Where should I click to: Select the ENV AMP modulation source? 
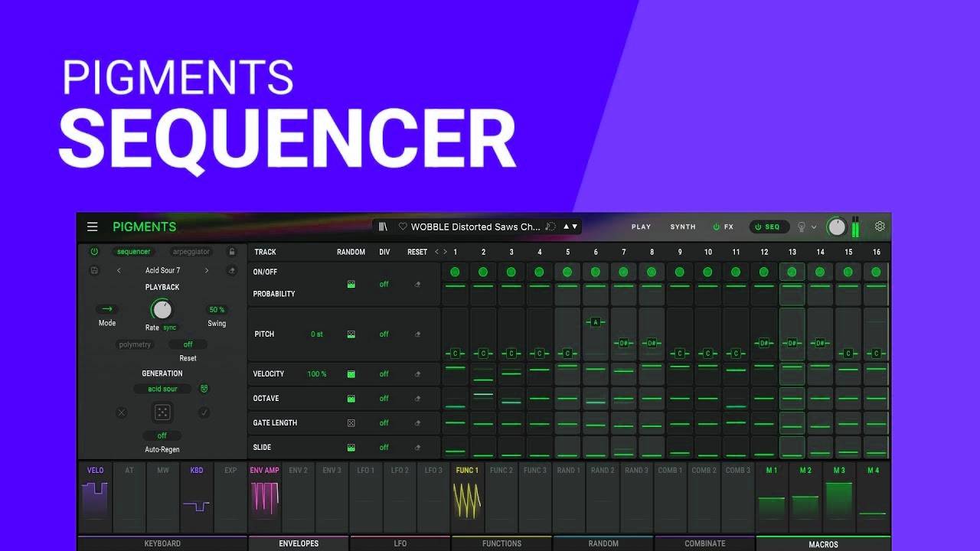click(x=265, y=496)
